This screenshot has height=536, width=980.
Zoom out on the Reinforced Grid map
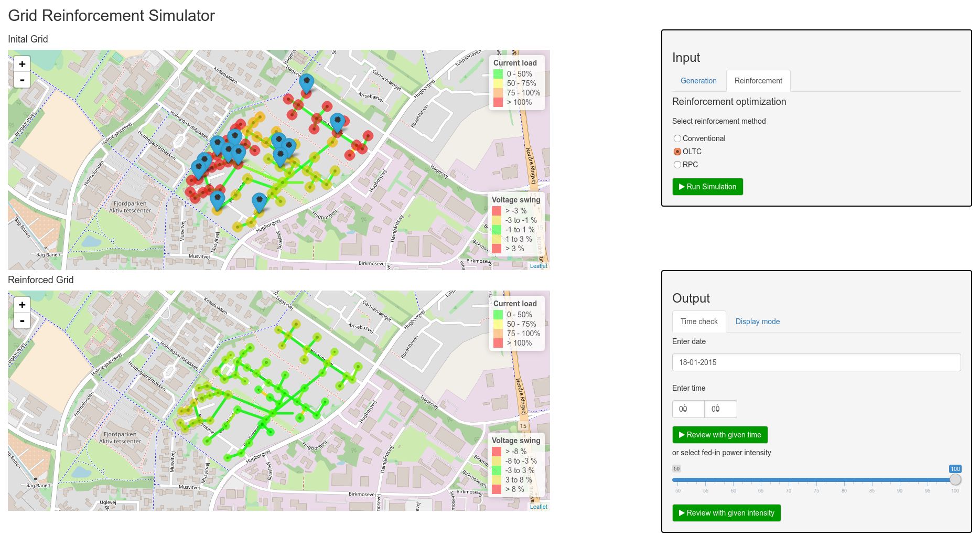[22, 321]
